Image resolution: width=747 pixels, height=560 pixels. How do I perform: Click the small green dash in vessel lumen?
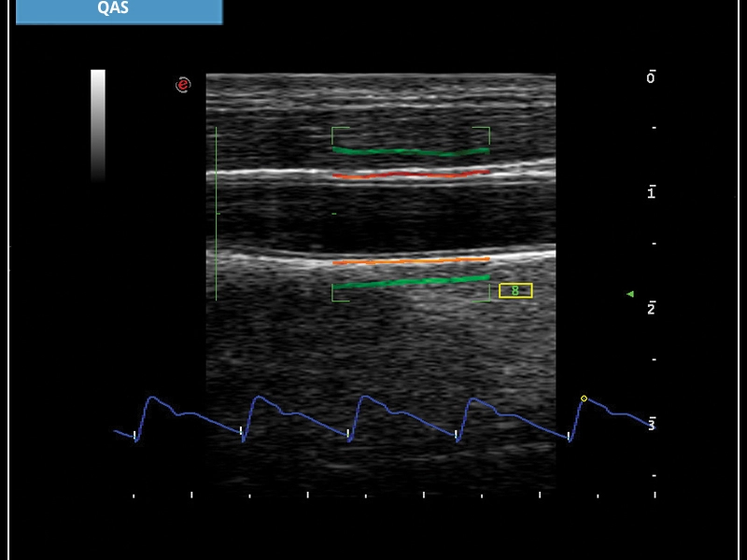pos(334,214)
